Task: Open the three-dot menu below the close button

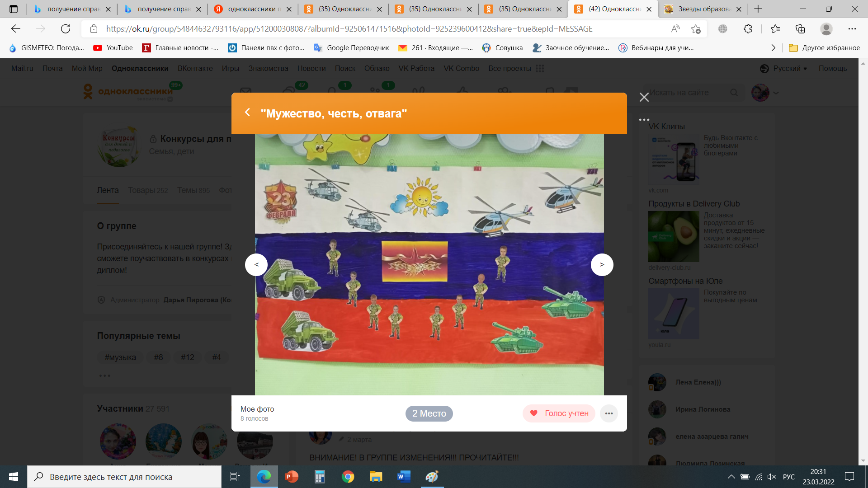Action: 644,120
